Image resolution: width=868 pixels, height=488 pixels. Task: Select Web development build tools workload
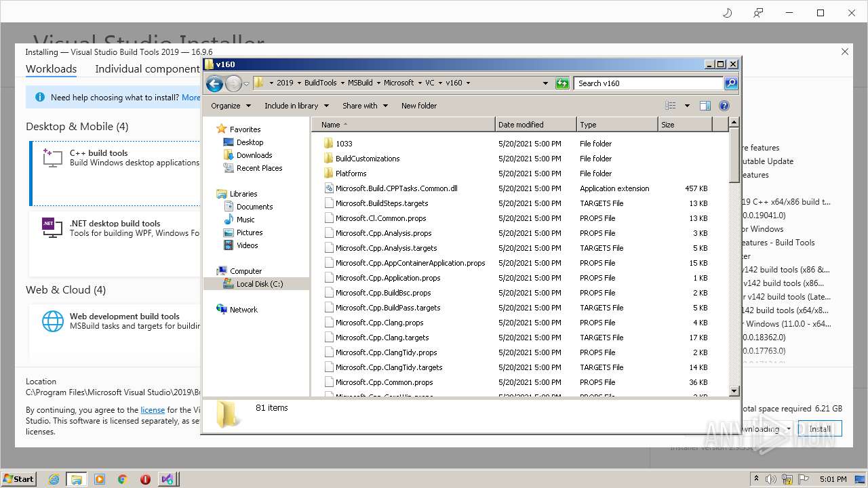pos(115,332)
